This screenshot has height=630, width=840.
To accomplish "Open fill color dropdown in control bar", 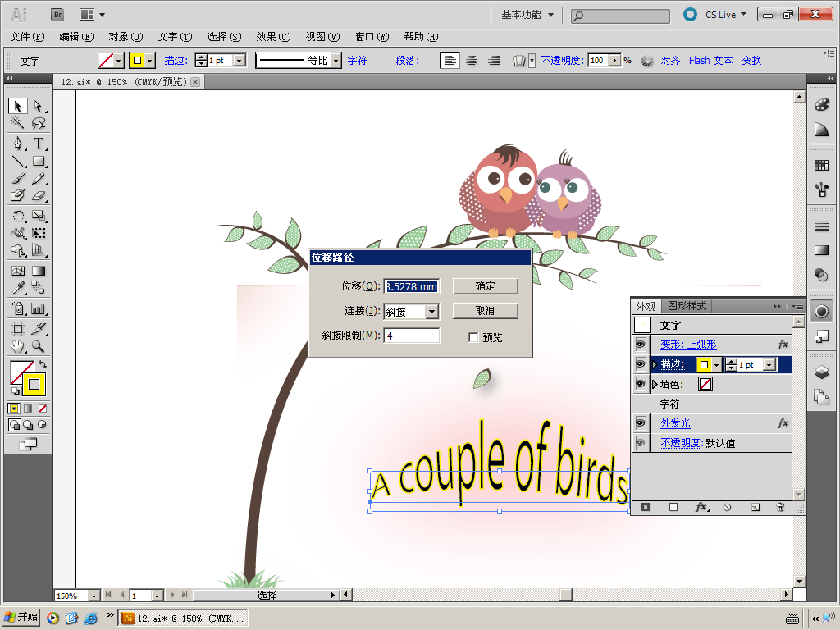I will point(118,61).
